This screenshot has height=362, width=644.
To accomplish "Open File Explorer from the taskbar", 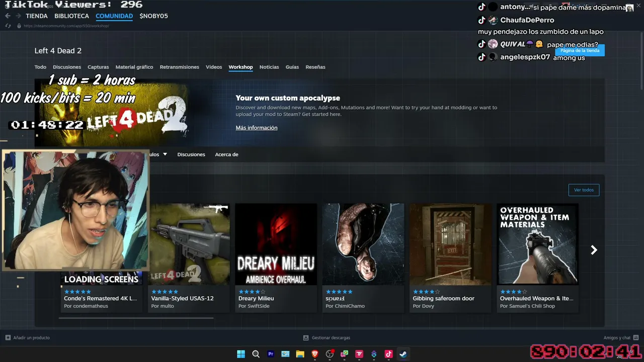I will pos(300,354).
